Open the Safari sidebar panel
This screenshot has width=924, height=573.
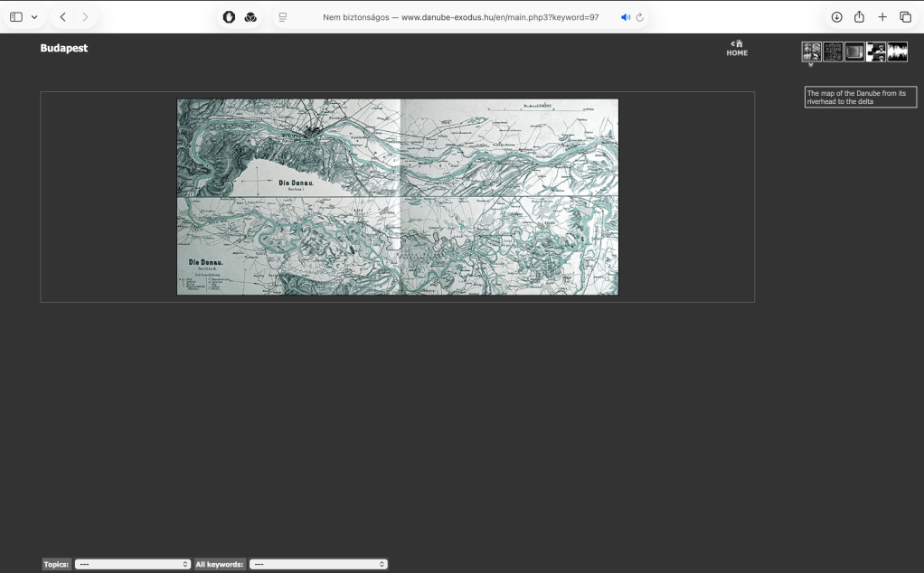click(x=16, y=17)
